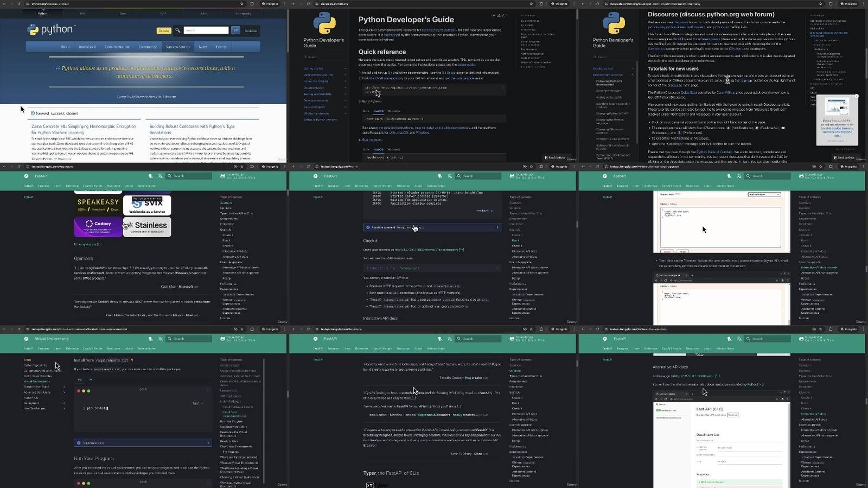Image resolution: width=868 pixels, height=488 pixels.
Task: Open Building Robust Codebases with Python's Type Annotations story
Action: click(192, 129)
